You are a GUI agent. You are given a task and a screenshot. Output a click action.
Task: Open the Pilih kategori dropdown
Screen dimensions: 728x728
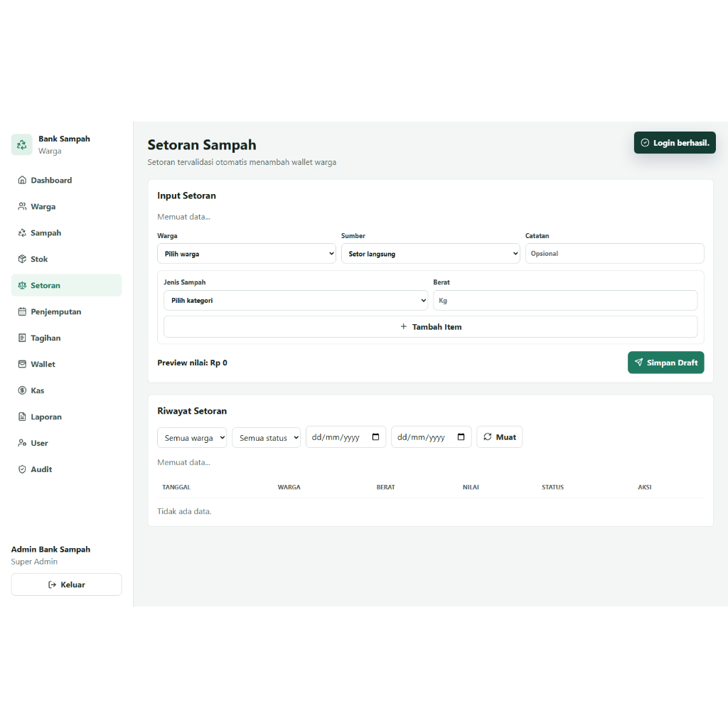pos(296,301)
